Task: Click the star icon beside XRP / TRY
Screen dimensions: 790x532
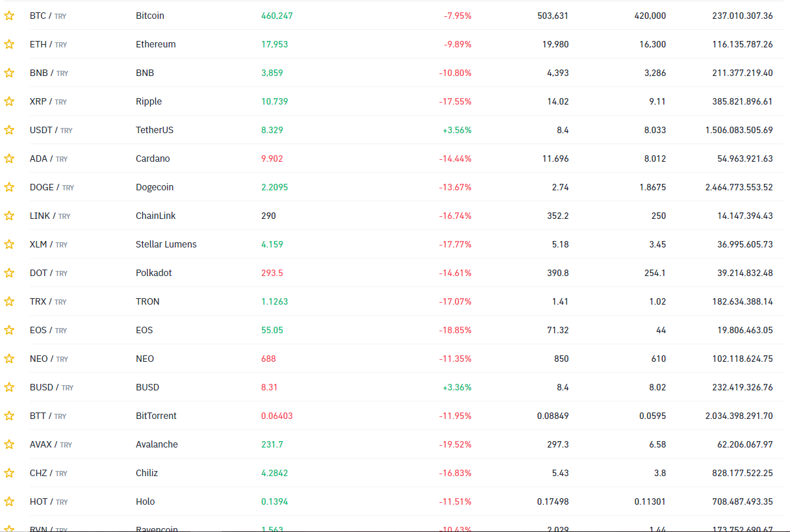Action: pos(9,101)
